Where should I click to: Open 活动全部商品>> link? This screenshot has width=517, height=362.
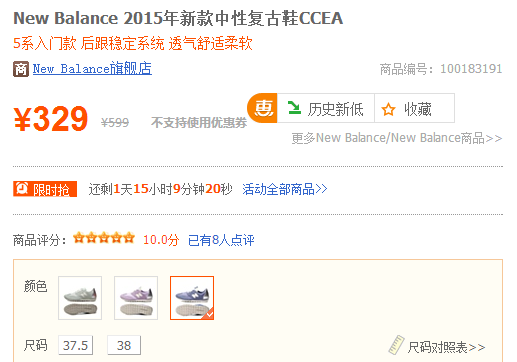pyautogui.click(x=285, y=189)
